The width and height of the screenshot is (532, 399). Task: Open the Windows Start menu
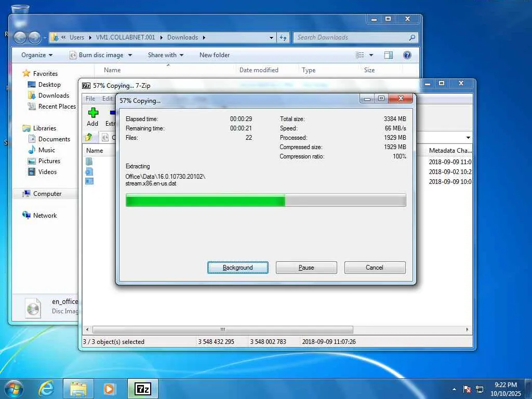(x=14, y=389)
